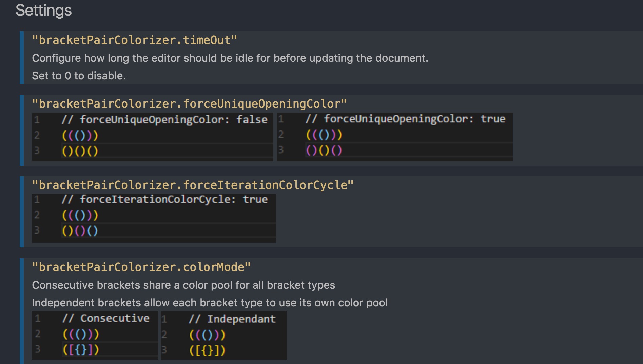
Task: Click the "// forceIterationColorCycle: true" comment line
Action: coord(164,199)
